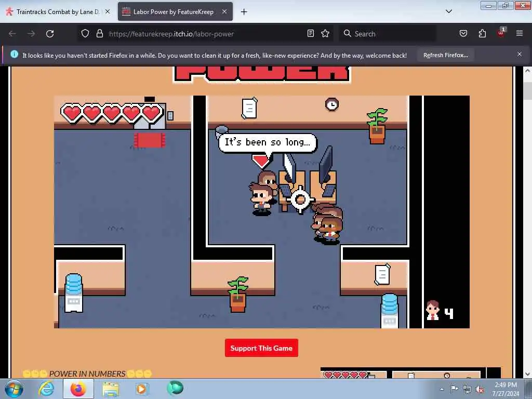Click the left water cooler
This screenshot has height=399, width=532.
pyautogui.click(x=74, y=293)
